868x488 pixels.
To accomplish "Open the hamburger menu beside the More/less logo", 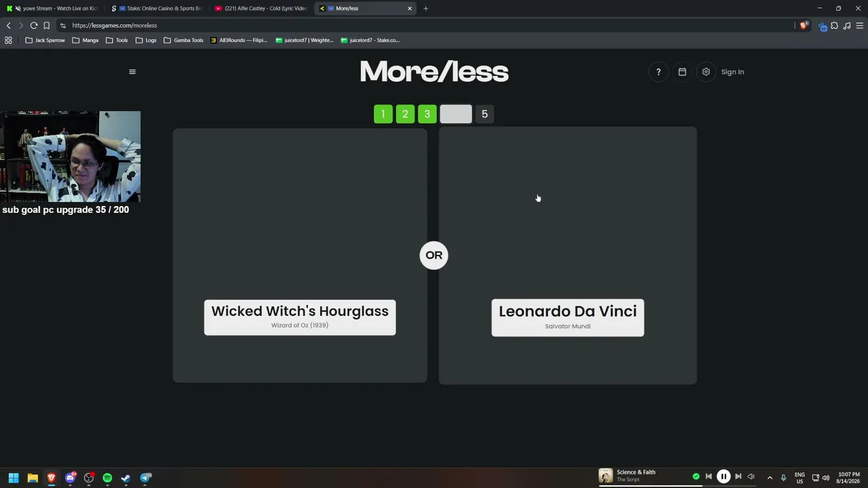I will 132,72.
